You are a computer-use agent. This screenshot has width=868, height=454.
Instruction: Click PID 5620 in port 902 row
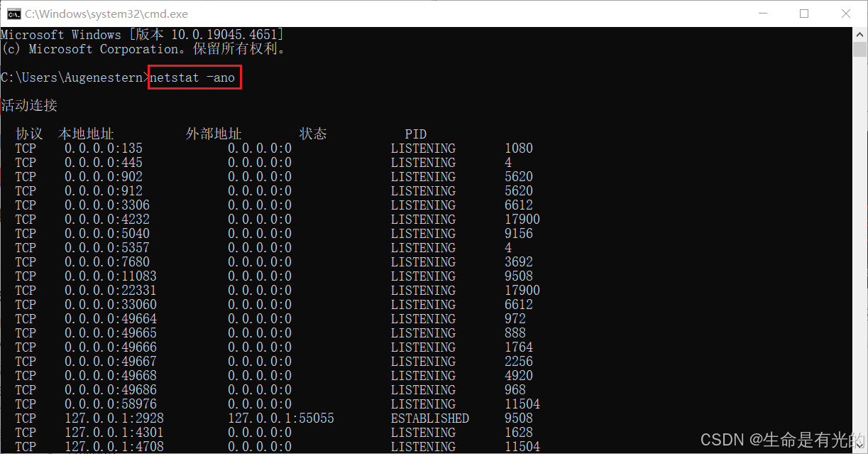[519, 177]
